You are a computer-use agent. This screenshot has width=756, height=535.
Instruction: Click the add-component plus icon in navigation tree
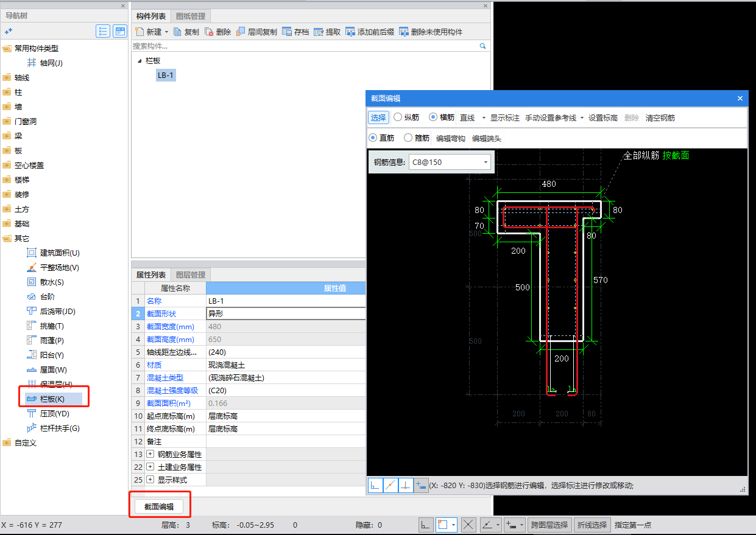tap(9, 31)
